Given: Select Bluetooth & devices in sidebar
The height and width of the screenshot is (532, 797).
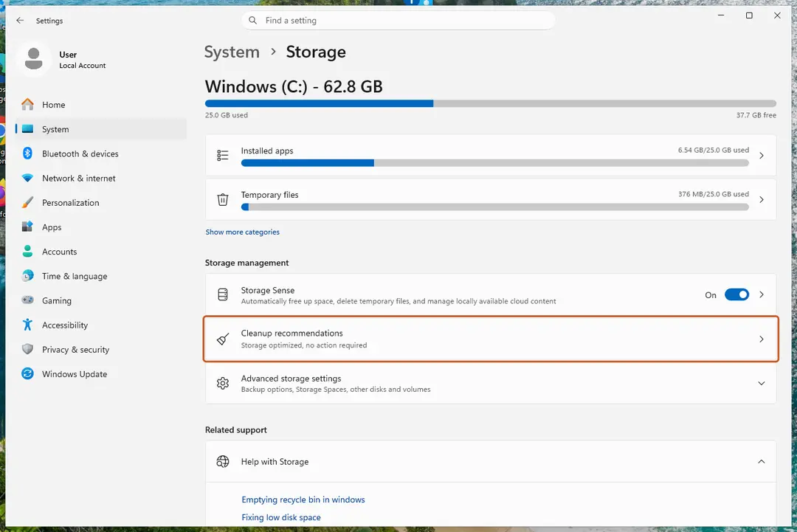Looking at the screenshot, I should point(102,153).
